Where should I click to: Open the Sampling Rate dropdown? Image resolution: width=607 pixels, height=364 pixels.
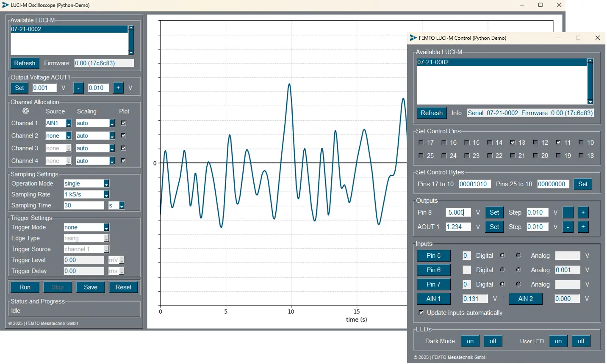pos(107,194)
